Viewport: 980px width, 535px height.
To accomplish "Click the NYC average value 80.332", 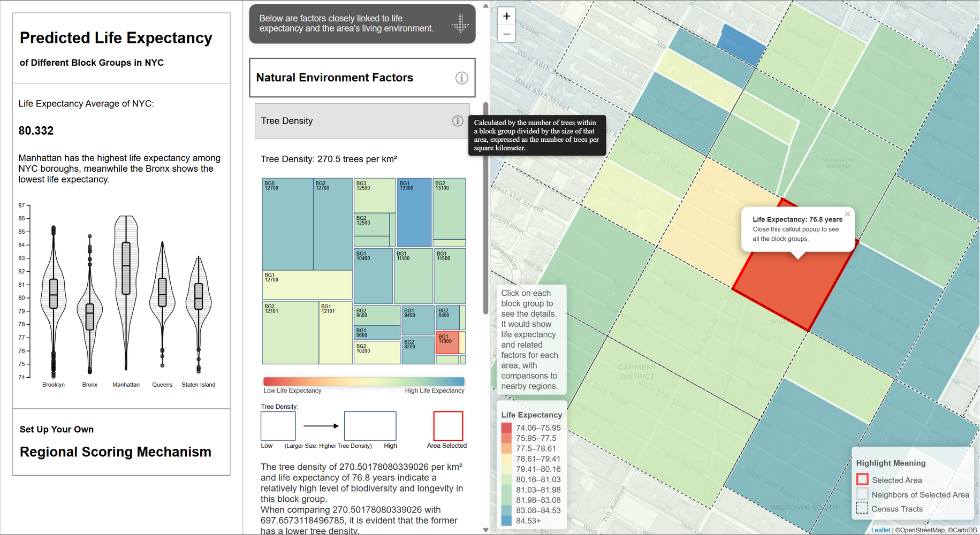I will pyautogui.click(x=36, y=131).
